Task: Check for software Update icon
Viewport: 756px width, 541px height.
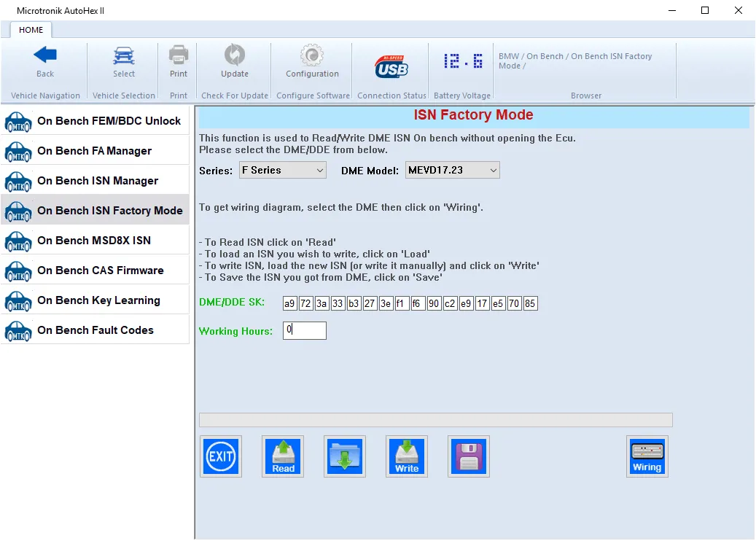Action: (235, 55)
